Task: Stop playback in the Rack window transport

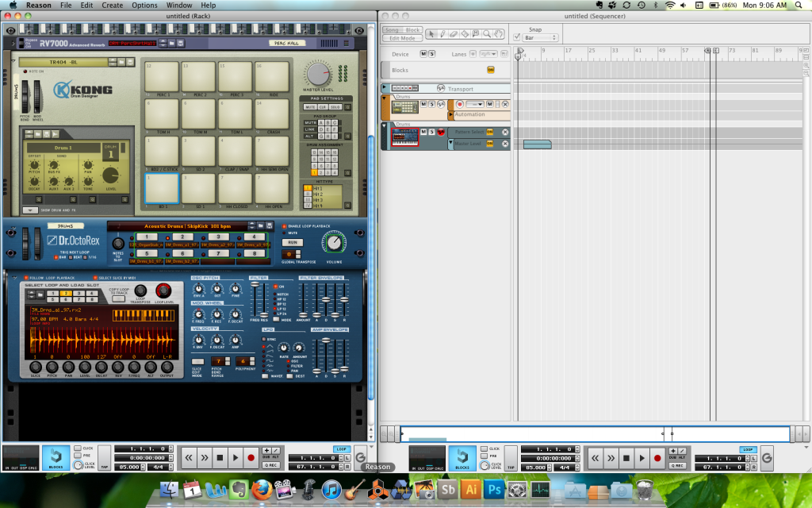Action: point(220,458)
